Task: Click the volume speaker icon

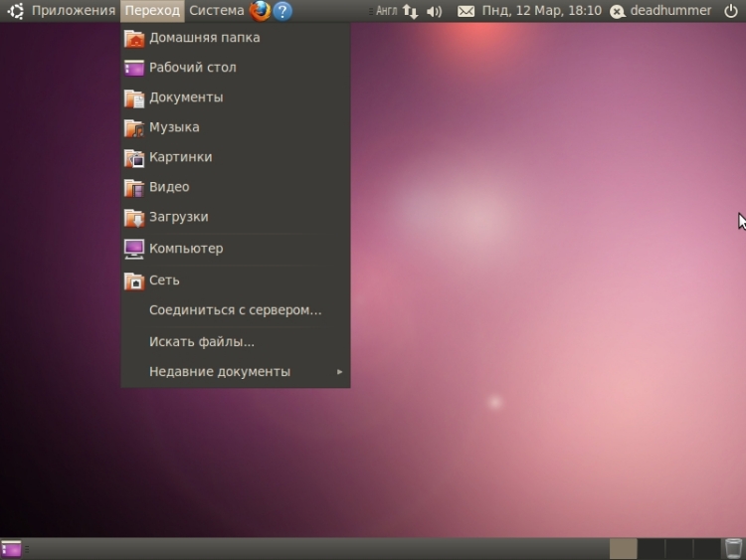Action: coord(434,11)
